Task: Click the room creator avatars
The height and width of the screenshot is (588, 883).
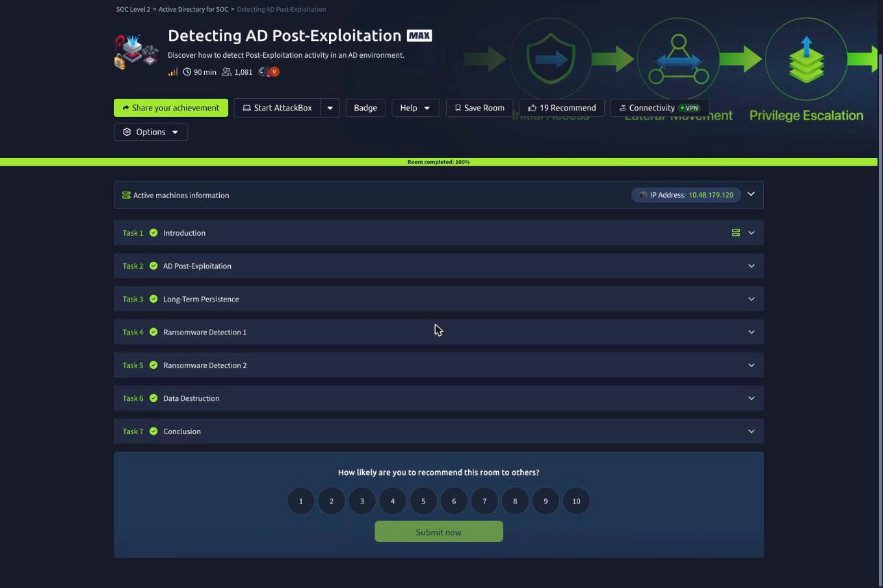Action: [269, 72]
